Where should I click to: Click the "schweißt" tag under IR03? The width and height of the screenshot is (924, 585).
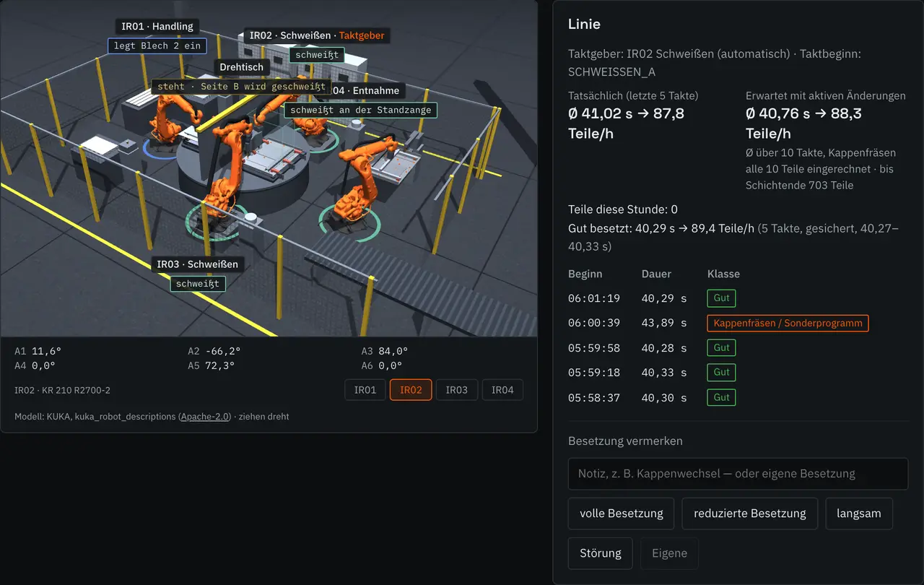tap(198, 284)
